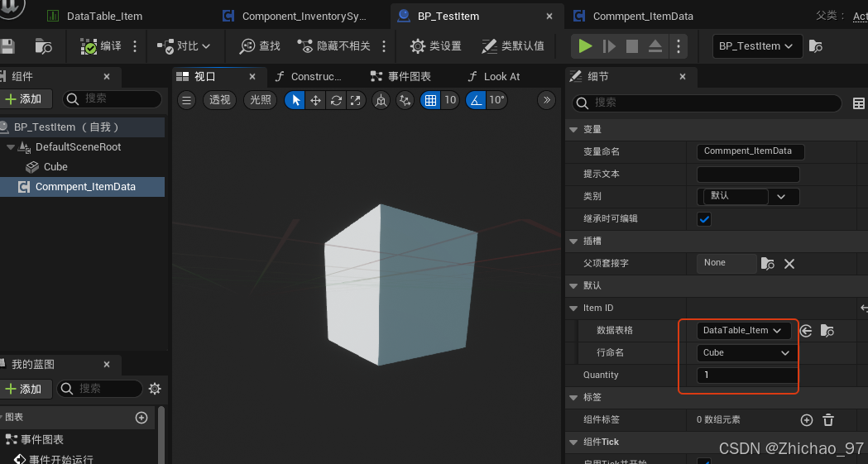
Task: Activate the scale tool
Action: coord(356,100)
